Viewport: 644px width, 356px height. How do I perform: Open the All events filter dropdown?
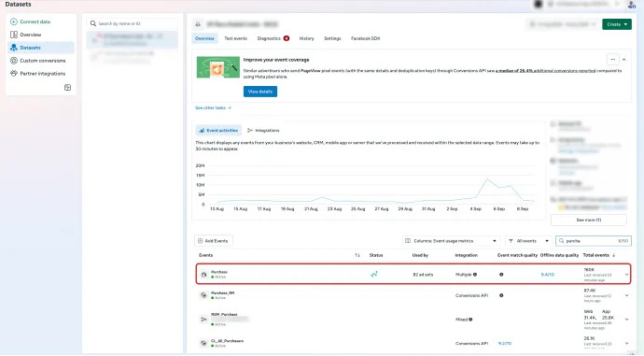click(528, 241)
